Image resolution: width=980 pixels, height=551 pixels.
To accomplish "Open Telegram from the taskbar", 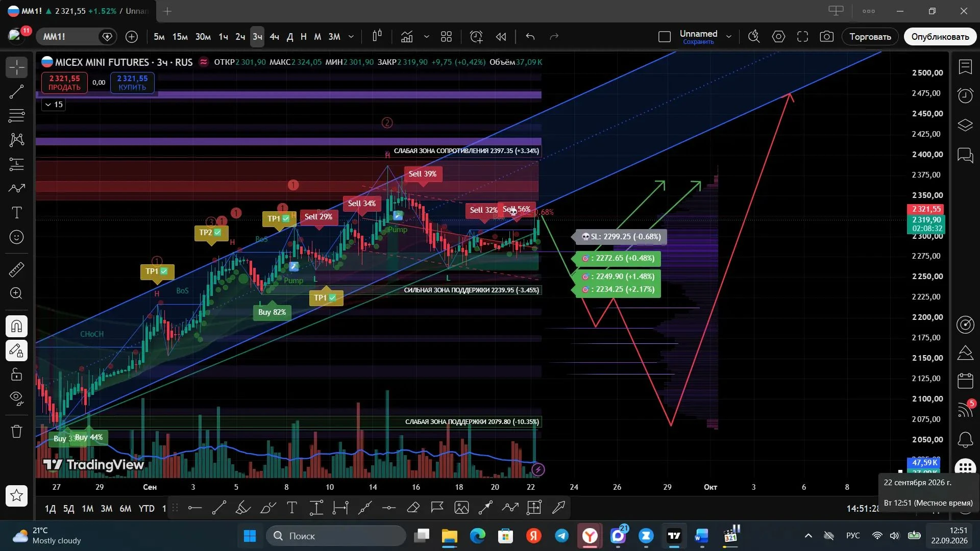I will coord(562,536).
